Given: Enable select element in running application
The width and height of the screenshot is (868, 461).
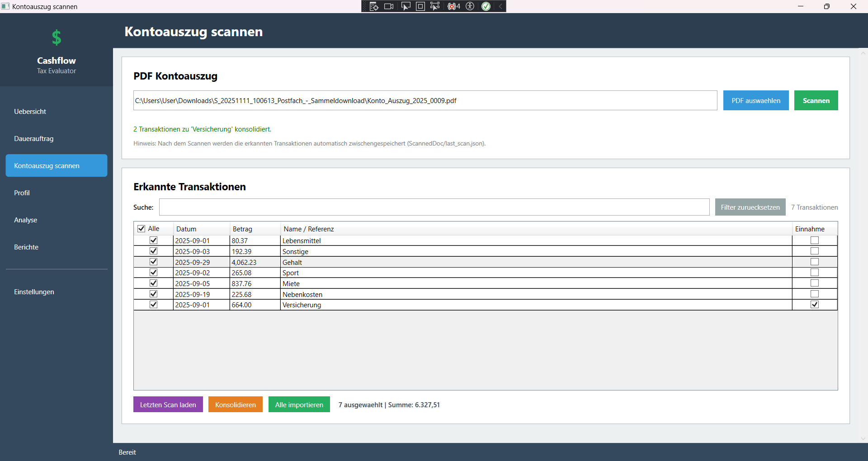Looking at the screenshot, I should [434, 6].
